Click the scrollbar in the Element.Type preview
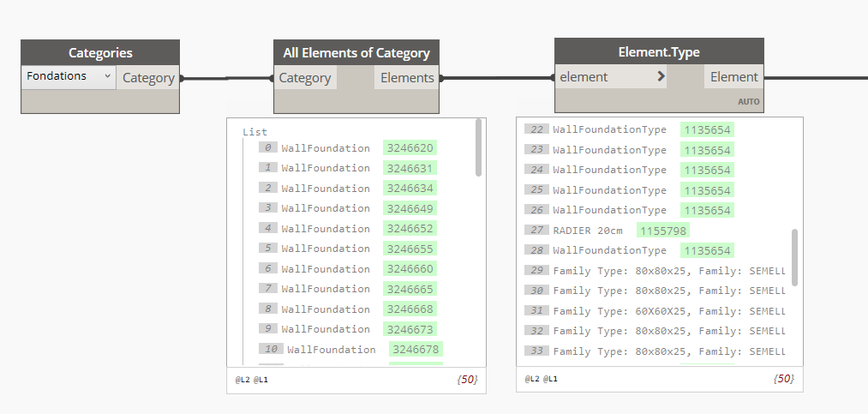The image size is (868, 414). [x=795, y=256]
